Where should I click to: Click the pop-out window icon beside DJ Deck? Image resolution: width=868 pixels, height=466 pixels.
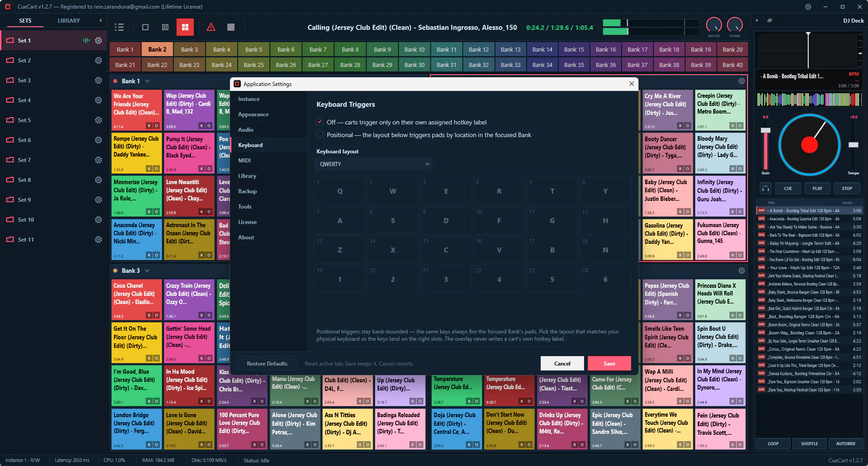(770, 20)
